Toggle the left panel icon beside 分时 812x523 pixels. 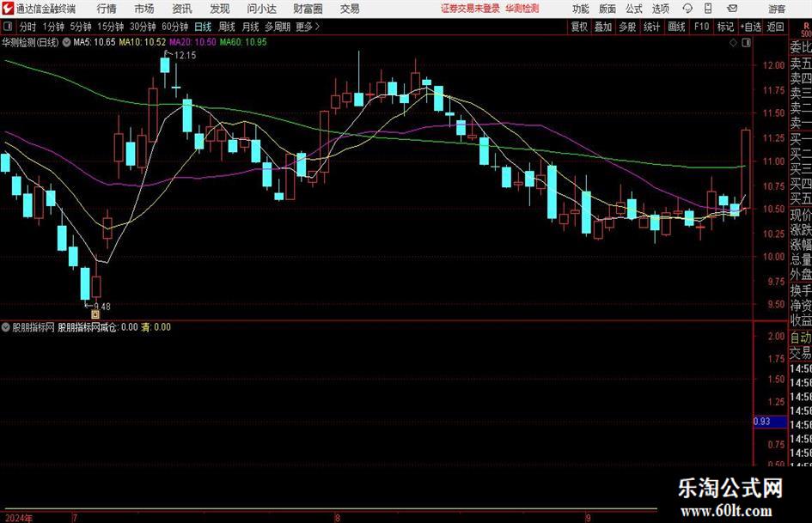[x=8, y=27]
